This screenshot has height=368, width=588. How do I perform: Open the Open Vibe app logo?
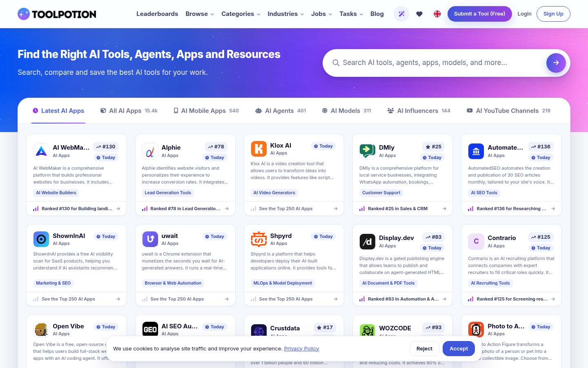[41, 330]
